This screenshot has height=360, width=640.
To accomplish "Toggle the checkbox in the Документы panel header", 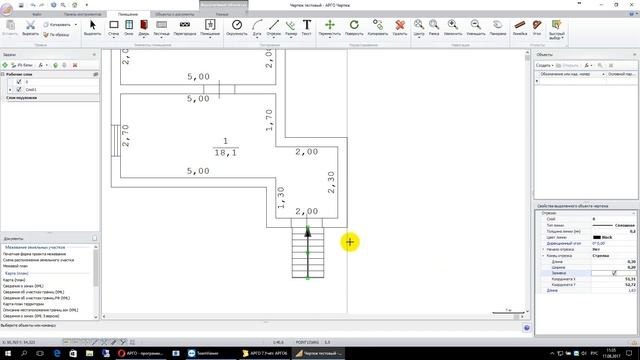I will pyautogui.click(x=94, y=238).
